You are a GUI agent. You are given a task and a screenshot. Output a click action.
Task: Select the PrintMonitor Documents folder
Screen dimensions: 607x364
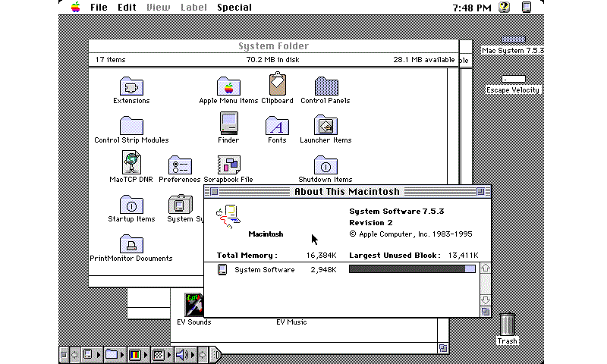click(x=131, y=243)
